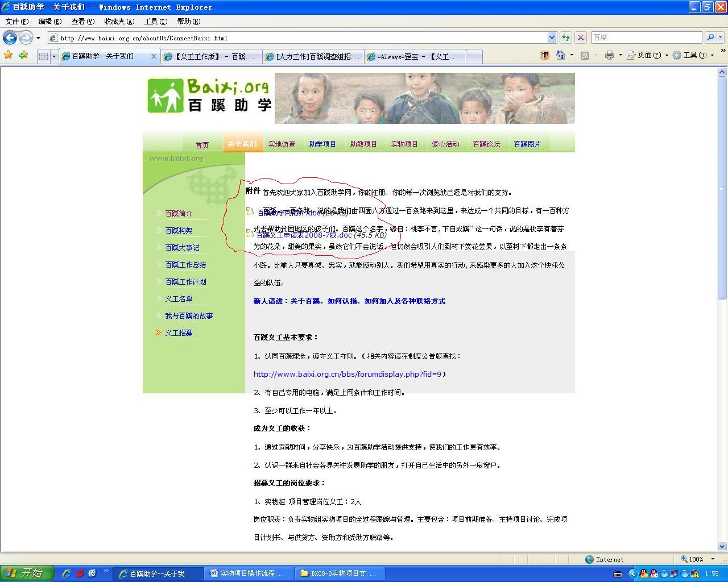Image resolution: width=728 pixels, height=582 pixels.
Task: Open the Quick Tabs grid icon
Action: [x=43, y=56]
